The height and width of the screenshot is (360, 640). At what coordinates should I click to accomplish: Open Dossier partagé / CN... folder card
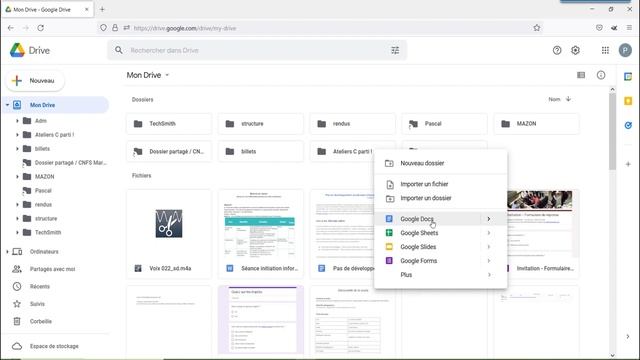(169, 151)
